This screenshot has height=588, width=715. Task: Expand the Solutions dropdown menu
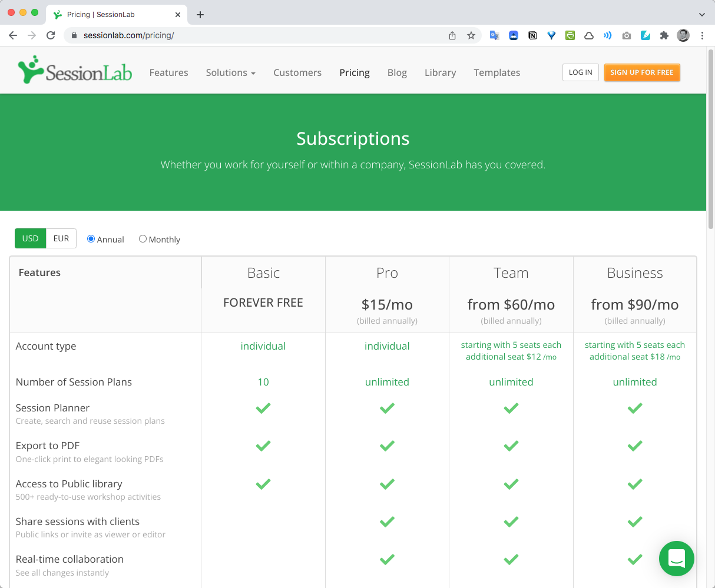point(230,72)
